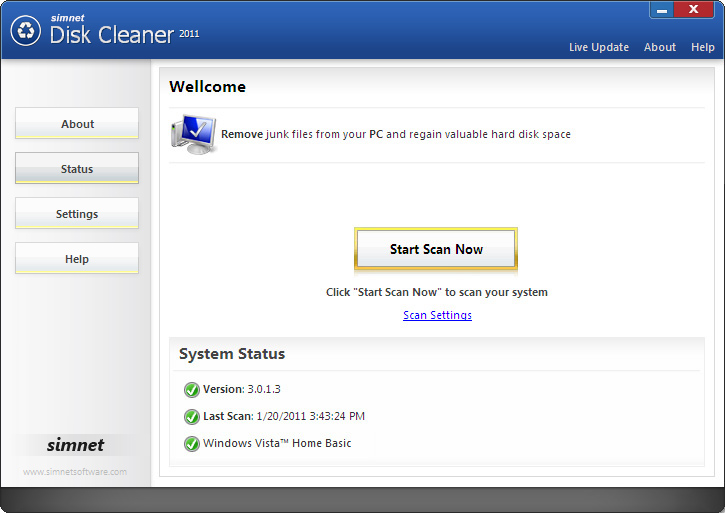Open the Settings sidebar section

[77, 214]
